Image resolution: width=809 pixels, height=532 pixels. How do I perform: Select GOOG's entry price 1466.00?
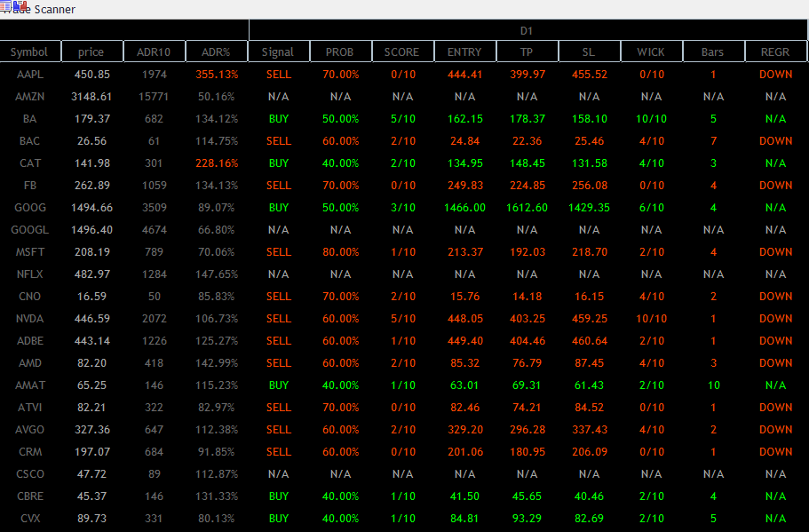[x=464, y=208]
